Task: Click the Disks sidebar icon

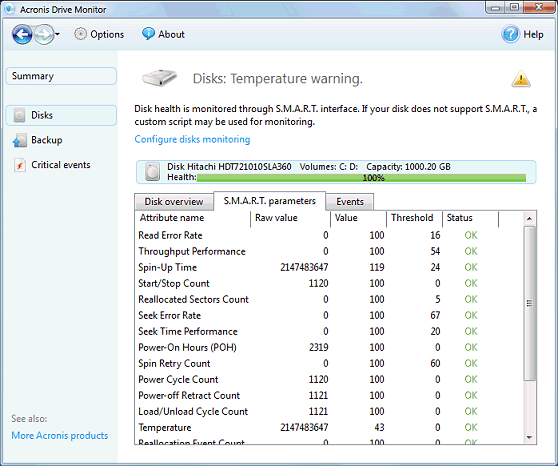Action: pos(19,115)
